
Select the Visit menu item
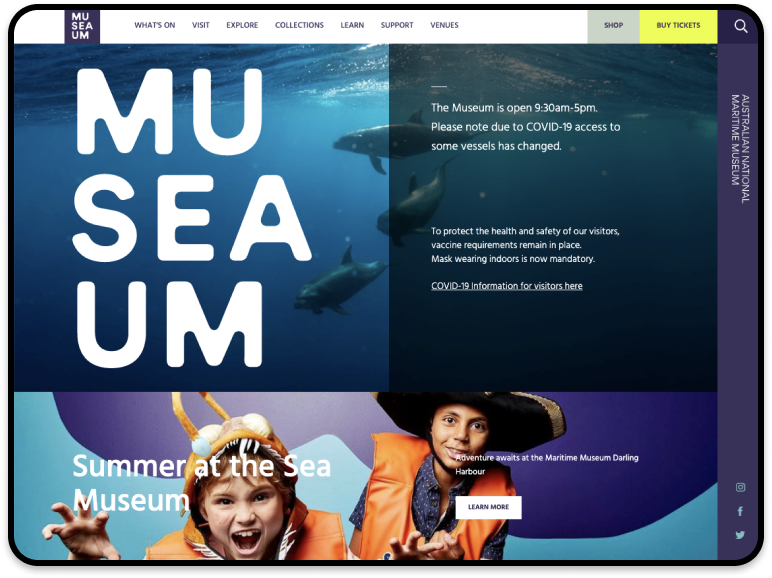pyautogui.click(x=200, y=25)
